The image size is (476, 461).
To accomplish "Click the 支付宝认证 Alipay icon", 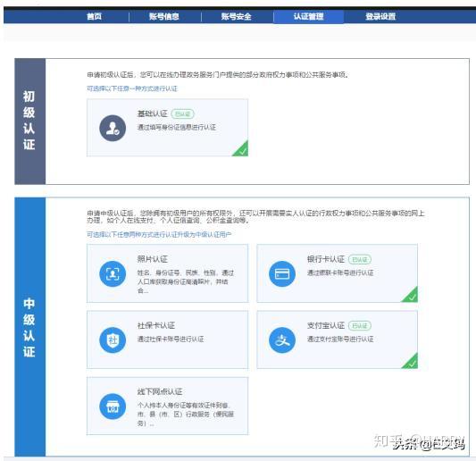I will pos(282,339).
